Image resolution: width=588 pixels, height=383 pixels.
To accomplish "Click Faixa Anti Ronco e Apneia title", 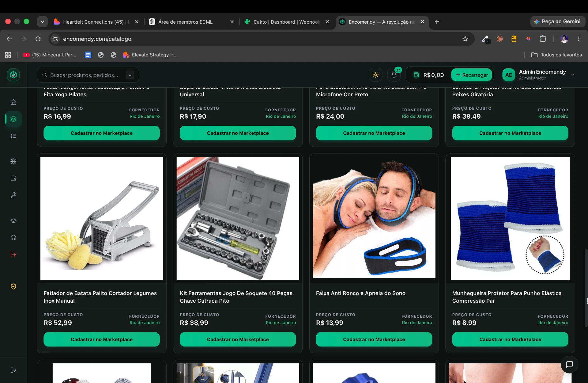I will click(361, 293).
